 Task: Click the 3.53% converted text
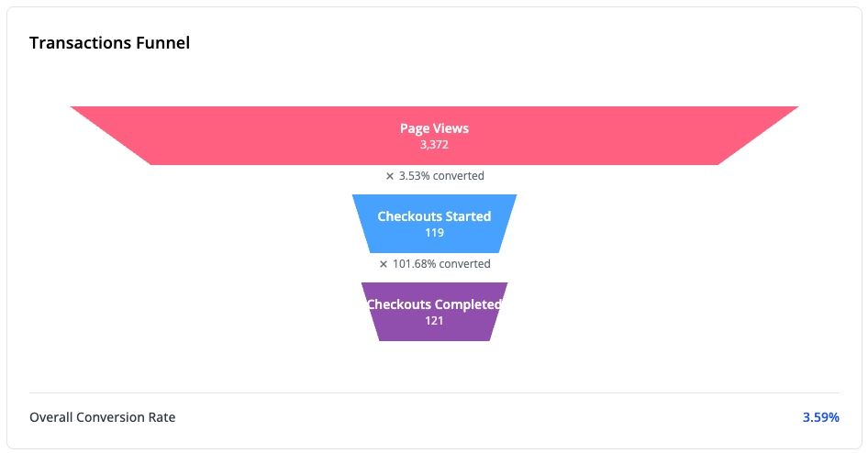tap(441, 176)
